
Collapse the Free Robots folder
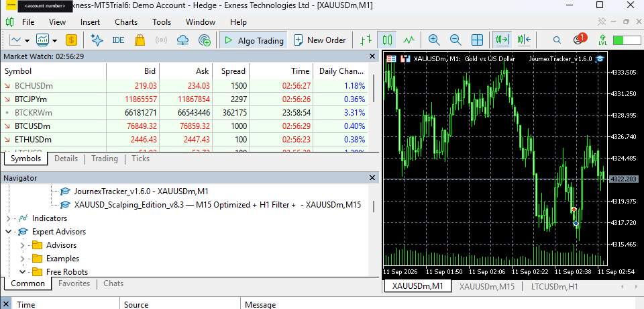[x=23, y=272]
